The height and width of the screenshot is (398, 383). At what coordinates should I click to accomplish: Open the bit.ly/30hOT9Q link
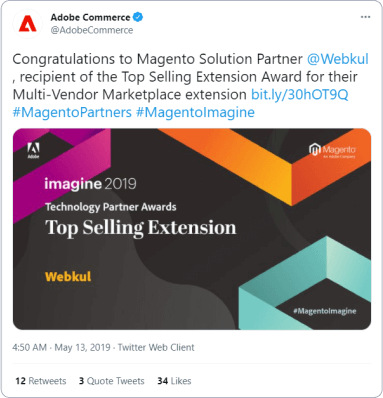coord(299,94)
